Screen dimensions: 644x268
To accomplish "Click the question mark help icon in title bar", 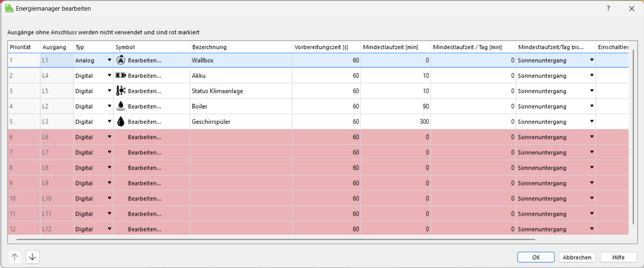I will point(608,9).
